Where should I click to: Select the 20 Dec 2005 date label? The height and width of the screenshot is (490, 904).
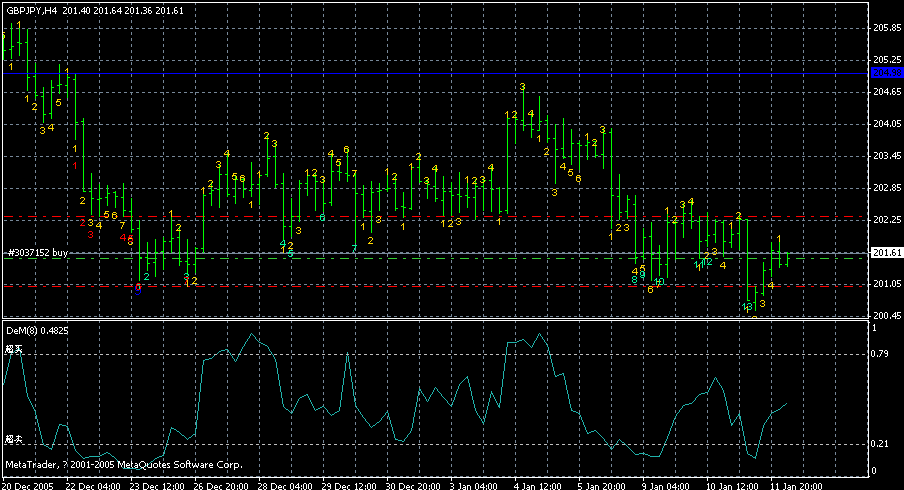pyautogui.click(x=28, y=484)
